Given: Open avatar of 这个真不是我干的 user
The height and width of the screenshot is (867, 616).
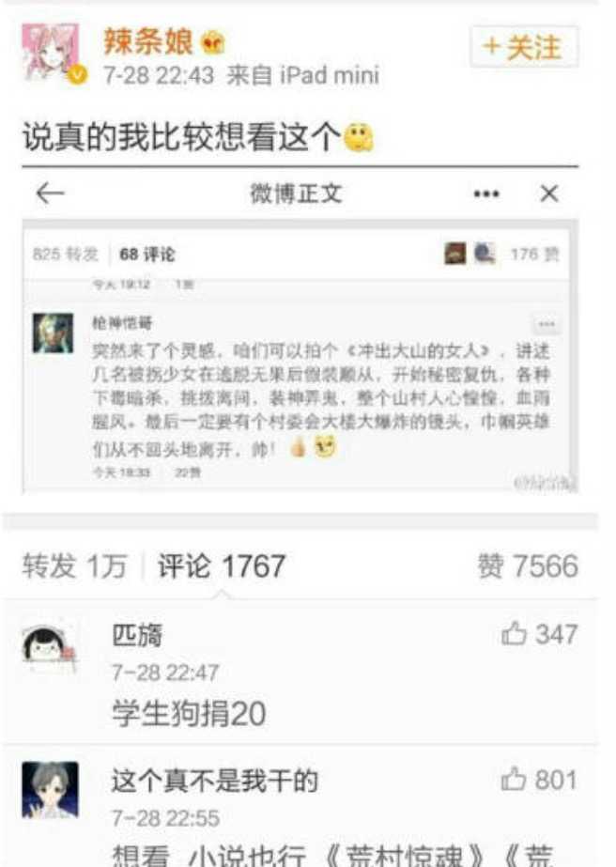Looking at the screenshot, I should pos(51,790).
